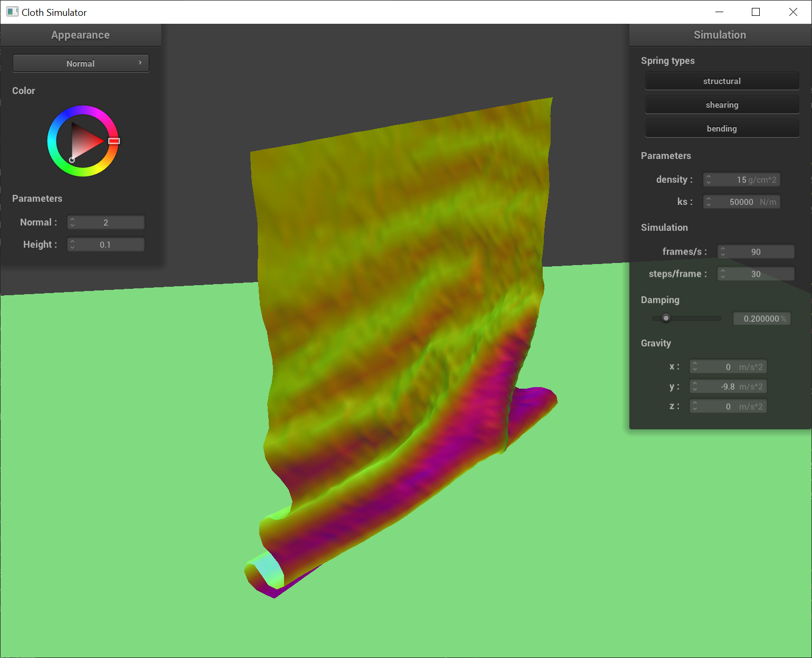
Task: Maximize the Cloth Simulator window
Action: pos(756,12)
